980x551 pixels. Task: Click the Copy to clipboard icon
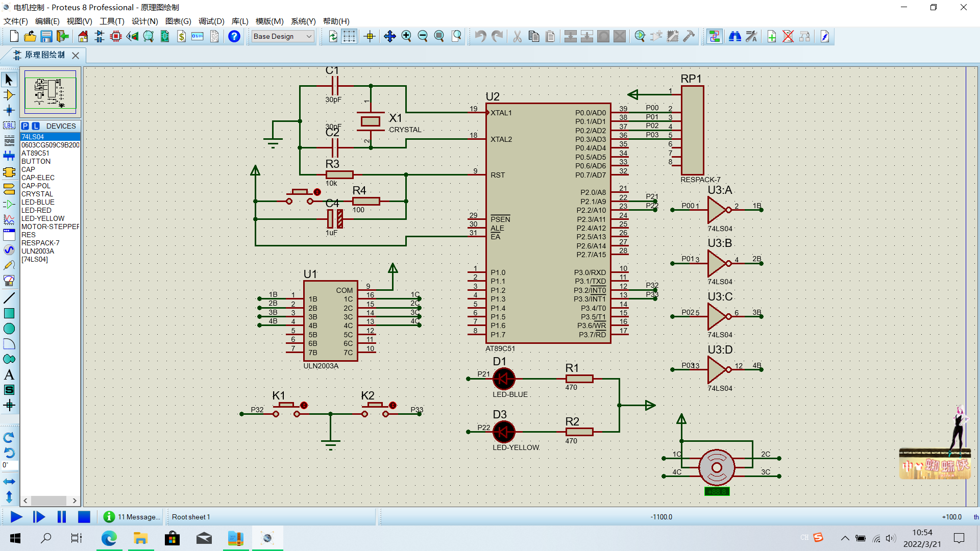coord(534,36)
